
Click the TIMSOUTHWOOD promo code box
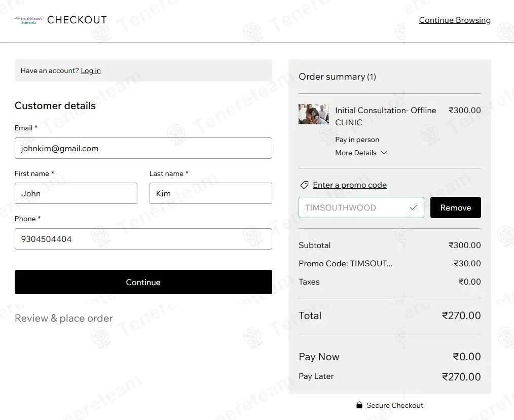(361, 207)
